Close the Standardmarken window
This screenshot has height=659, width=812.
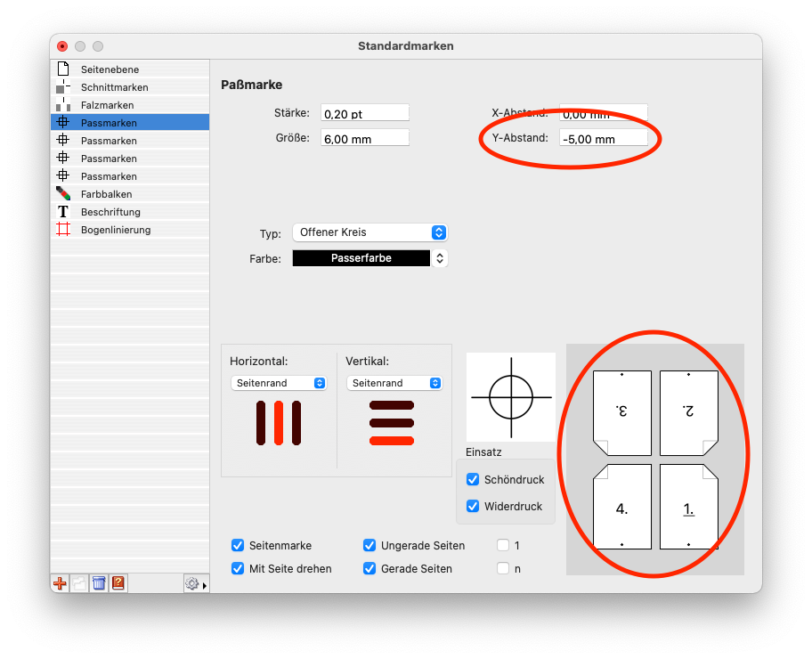(x=62, y=46)
